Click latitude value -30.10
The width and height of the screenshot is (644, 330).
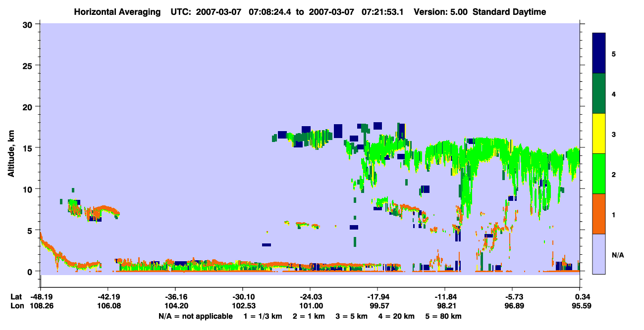[x=242, y=297]
